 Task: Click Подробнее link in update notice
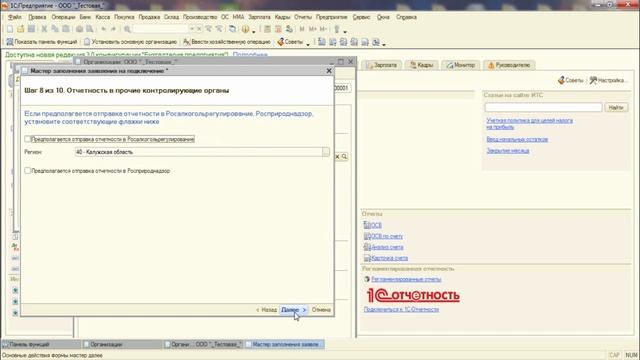click(x=250, y=55)
